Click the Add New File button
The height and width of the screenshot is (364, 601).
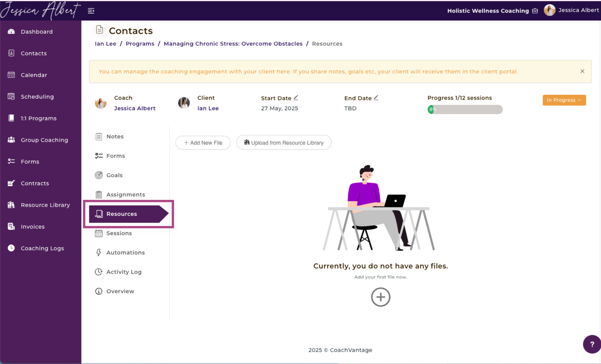(203, 143)
